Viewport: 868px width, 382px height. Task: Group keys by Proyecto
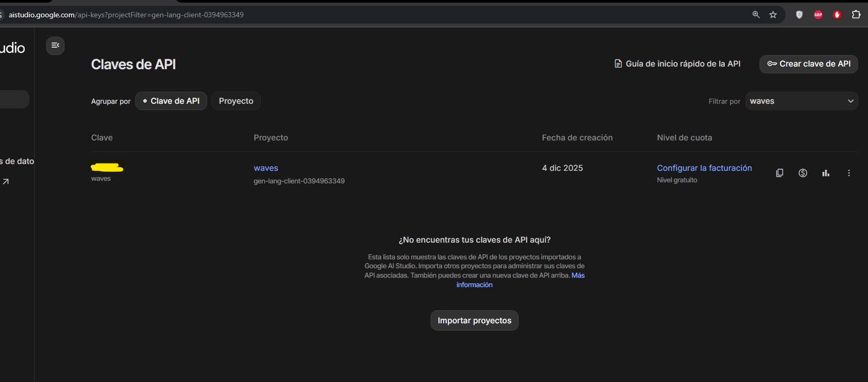(236, 101)
